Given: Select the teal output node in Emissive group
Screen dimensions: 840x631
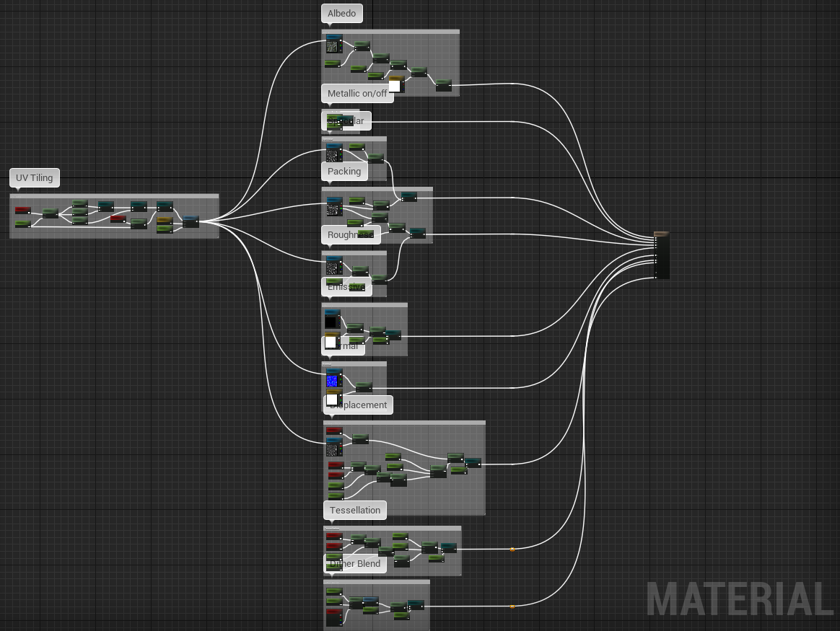Looking at the screenshot, I should (x=393, y=335).
